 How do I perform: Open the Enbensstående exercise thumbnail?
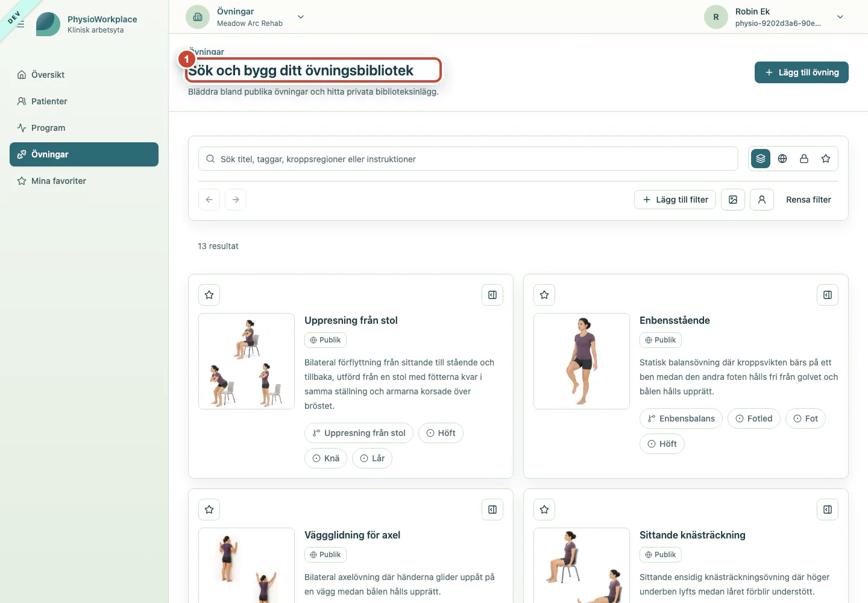[x=582, y=361]
